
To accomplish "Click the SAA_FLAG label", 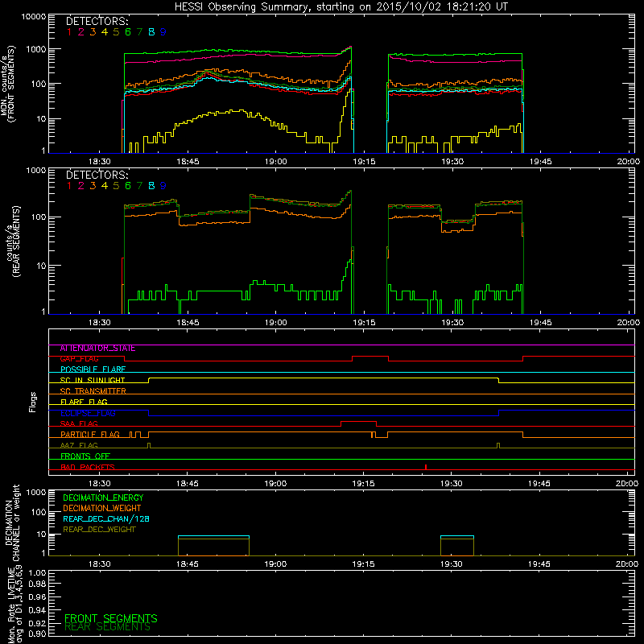I will (79, 424).
